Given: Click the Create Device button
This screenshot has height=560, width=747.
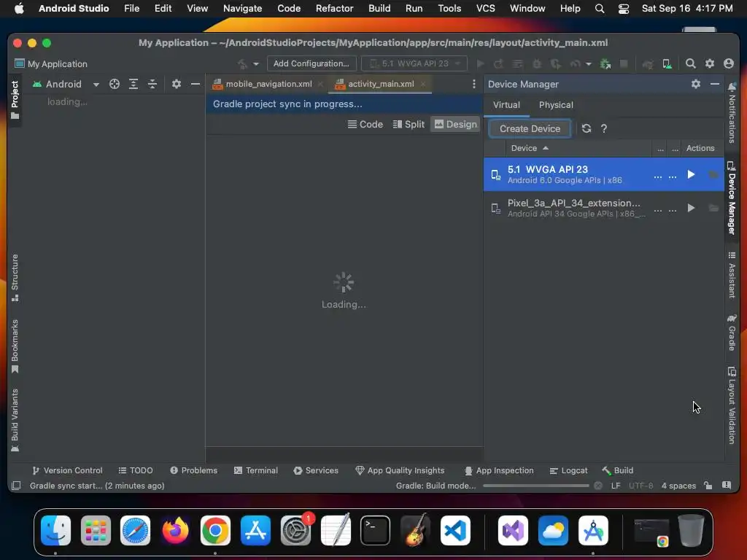Looking at the screenshot, I should point(530,128).
